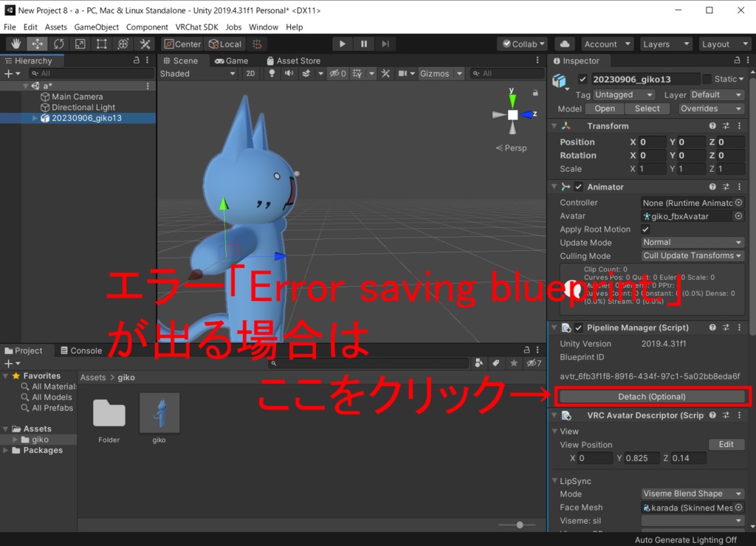The height and width of the screenshot is (546, 756).
Task: Open Transform component help icon
Action: point(712,125)
